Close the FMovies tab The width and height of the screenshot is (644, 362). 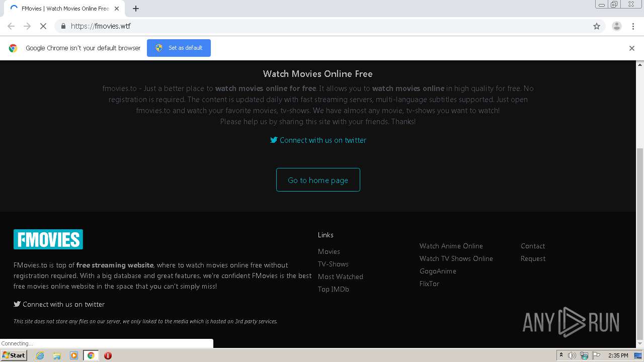coord(117,9)
